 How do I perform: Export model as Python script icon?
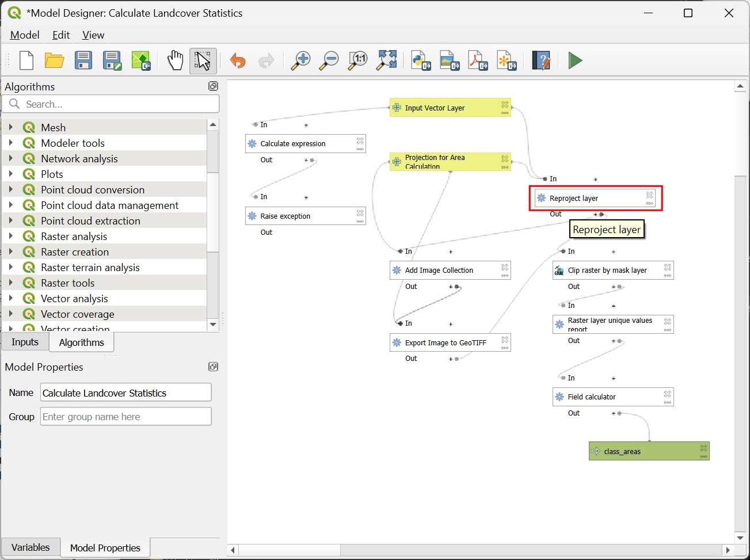tap(421, 60)
